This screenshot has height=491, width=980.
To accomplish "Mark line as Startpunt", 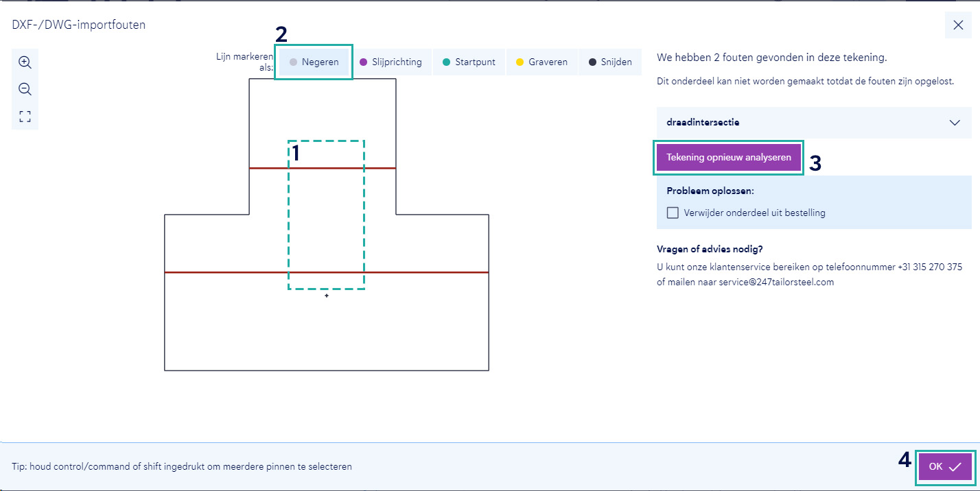I will pos(469,62).
